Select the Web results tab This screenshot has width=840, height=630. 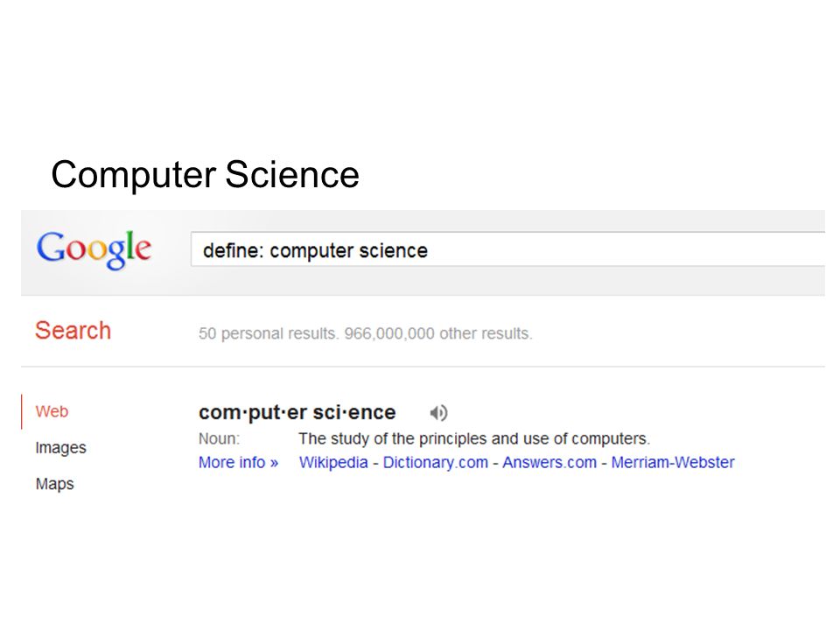(52, 411)
